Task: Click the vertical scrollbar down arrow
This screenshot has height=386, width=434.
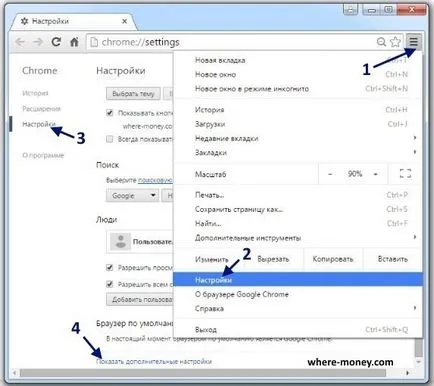Action: tap(419, 362)
